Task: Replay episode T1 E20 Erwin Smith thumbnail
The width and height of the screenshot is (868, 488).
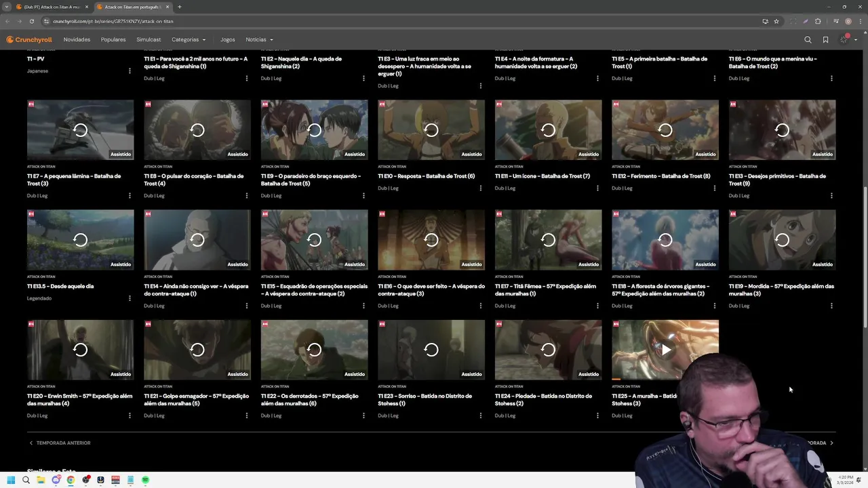Action: point(81,350)
